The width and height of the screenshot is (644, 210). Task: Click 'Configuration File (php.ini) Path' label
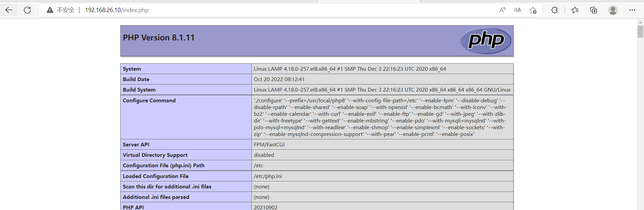[163, 165]
